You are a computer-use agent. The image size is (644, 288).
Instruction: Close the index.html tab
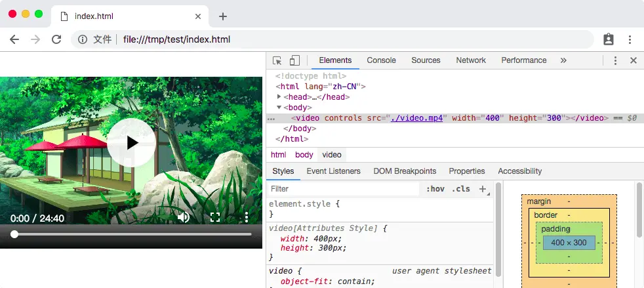pos(198,16)
